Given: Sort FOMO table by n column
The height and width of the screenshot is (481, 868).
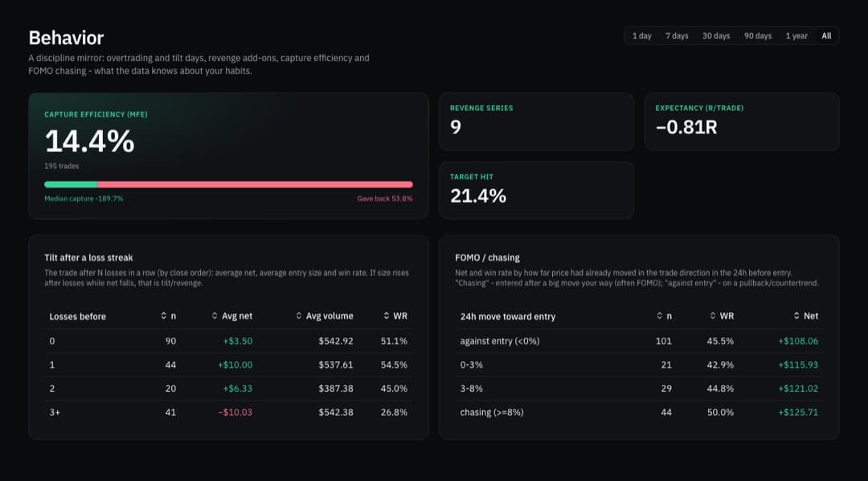Looking at the screenshot, I should pyautogui.click(x=664, y=316).
